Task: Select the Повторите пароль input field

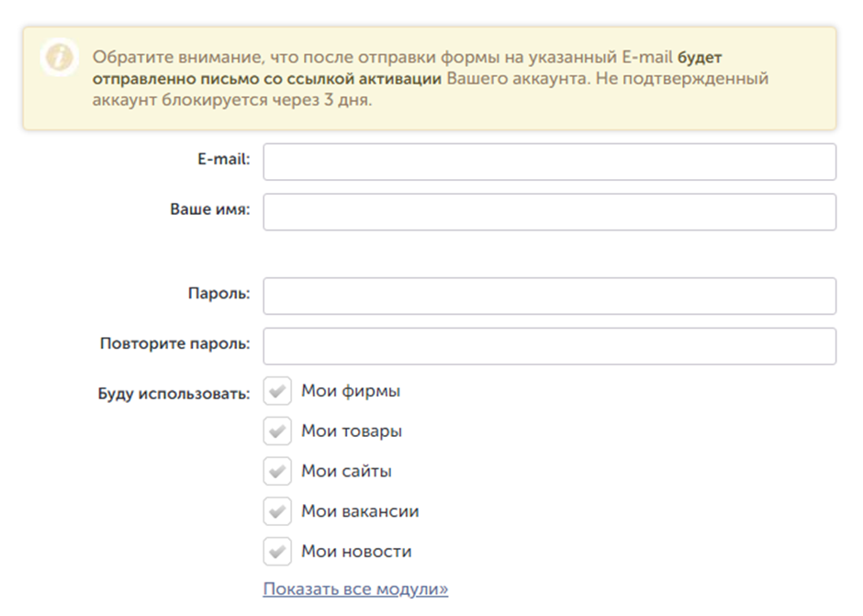Action: pos(549,346)
